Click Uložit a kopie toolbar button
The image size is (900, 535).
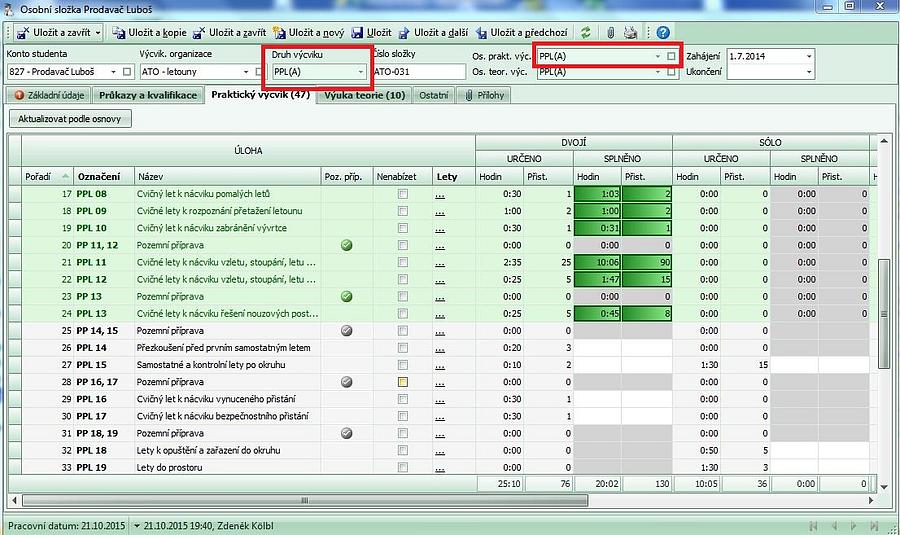(150, 33)
